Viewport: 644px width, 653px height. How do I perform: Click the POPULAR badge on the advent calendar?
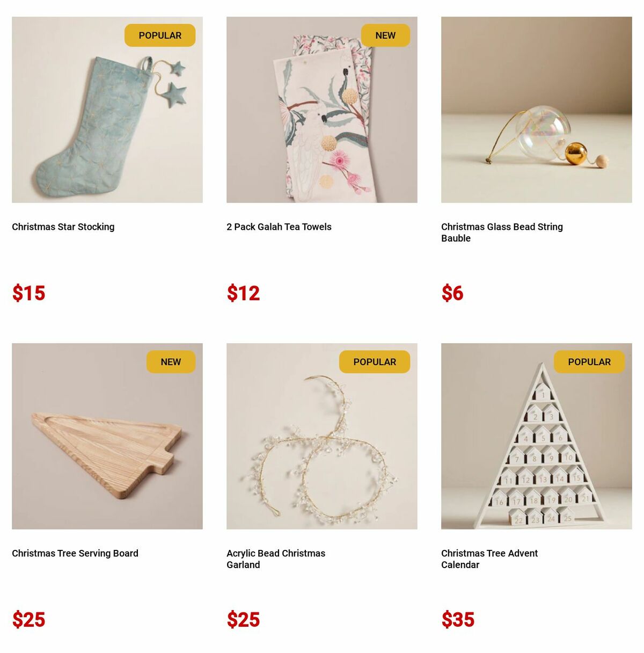pyautogui.click(x=589, y=362)
